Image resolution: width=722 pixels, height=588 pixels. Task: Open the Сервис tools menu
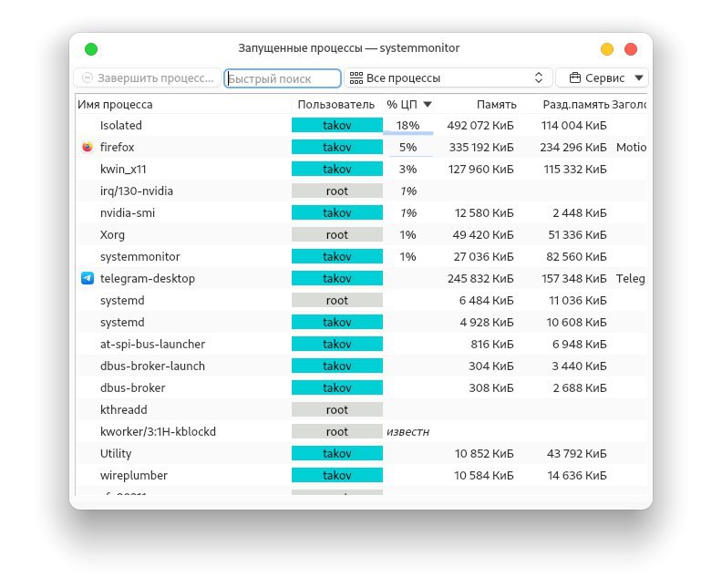602,78
